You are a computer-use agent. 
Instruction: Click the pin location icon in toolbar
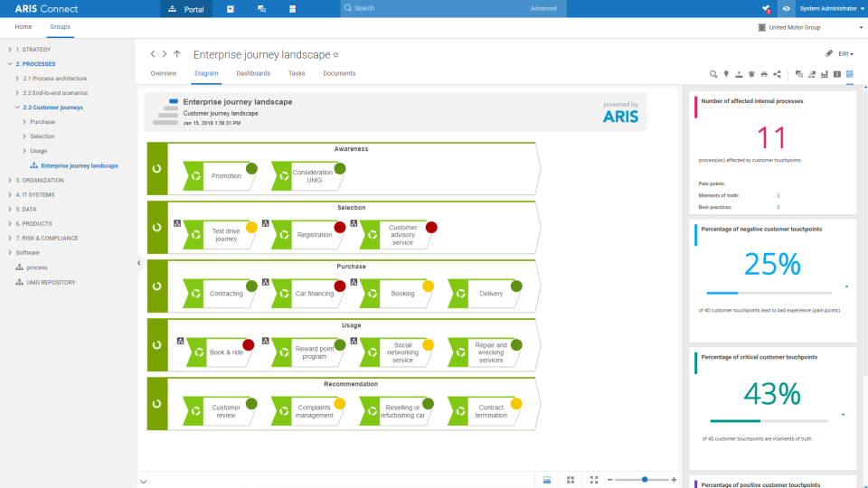[726, 74]
